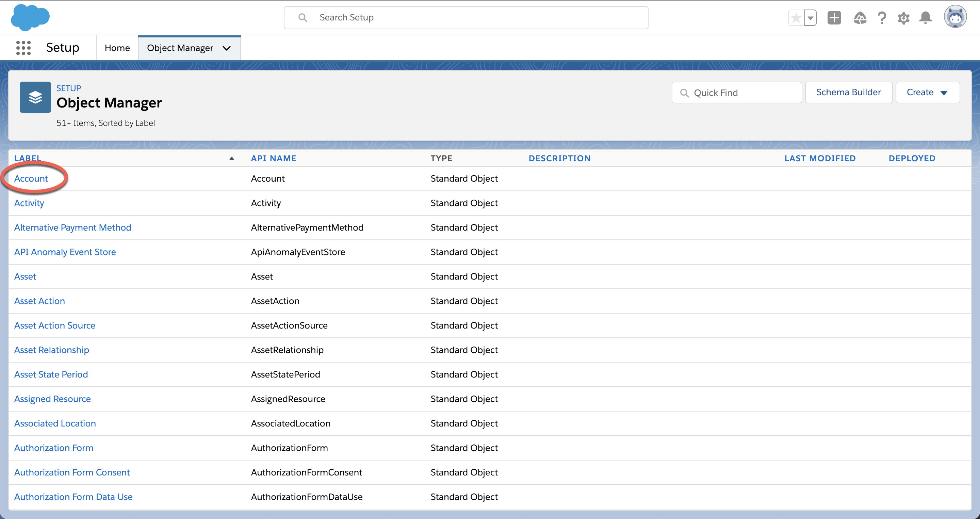Click the ApiAnomalyEventStore API name cell
Image resolution: width=980 pixels, height=519 pixels.
(298, 252)
